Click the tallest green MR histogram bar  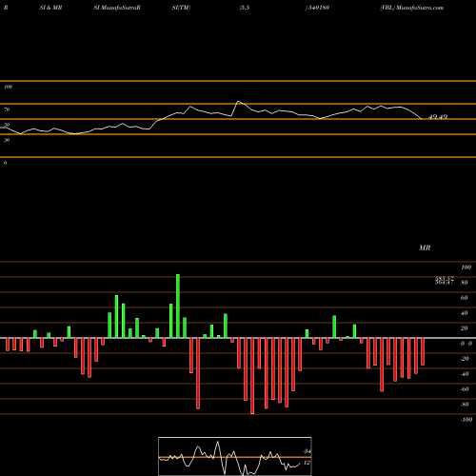click(x=178, y=306)
